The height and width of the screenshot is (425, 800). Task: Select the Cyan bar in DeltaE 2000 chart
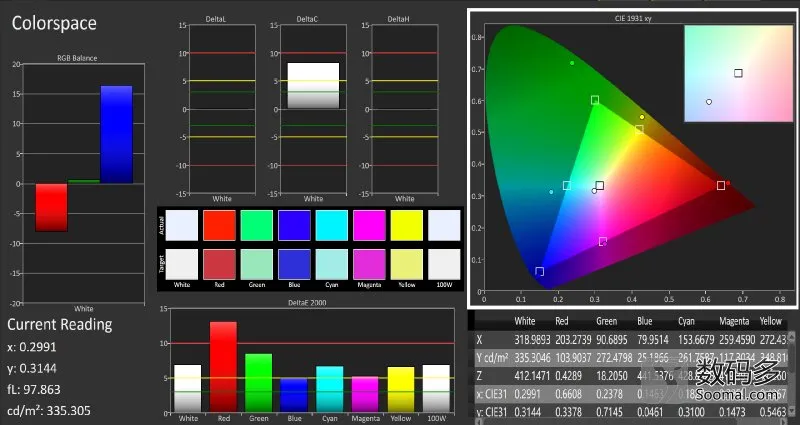330,389
